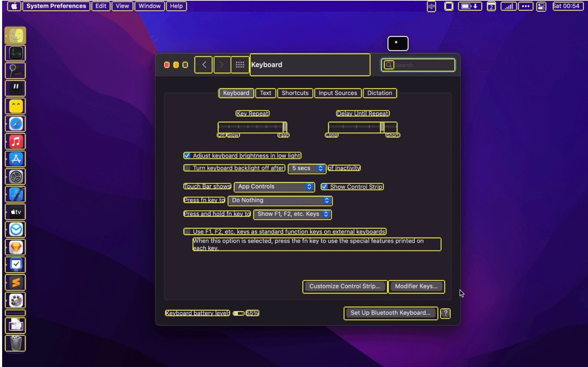588x367 pixels.
Task: Click the Delay Until Repeat slider
Action: [362, 127]
